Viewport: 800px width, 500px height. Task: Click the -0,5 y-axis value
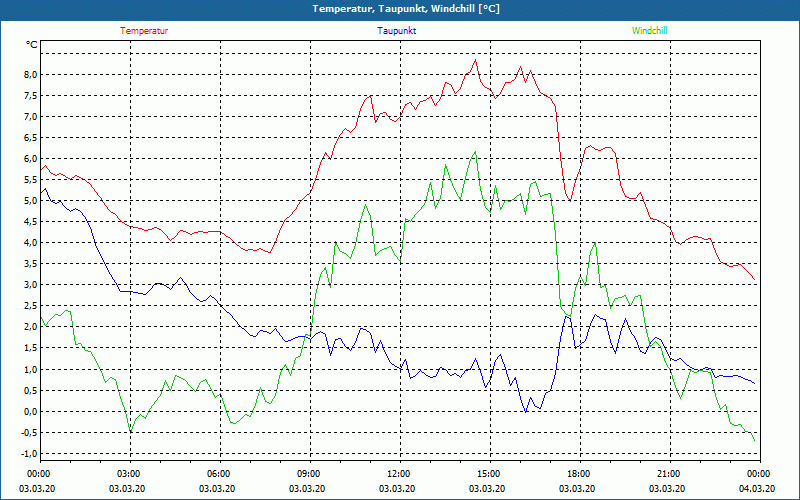pos(29,433)
